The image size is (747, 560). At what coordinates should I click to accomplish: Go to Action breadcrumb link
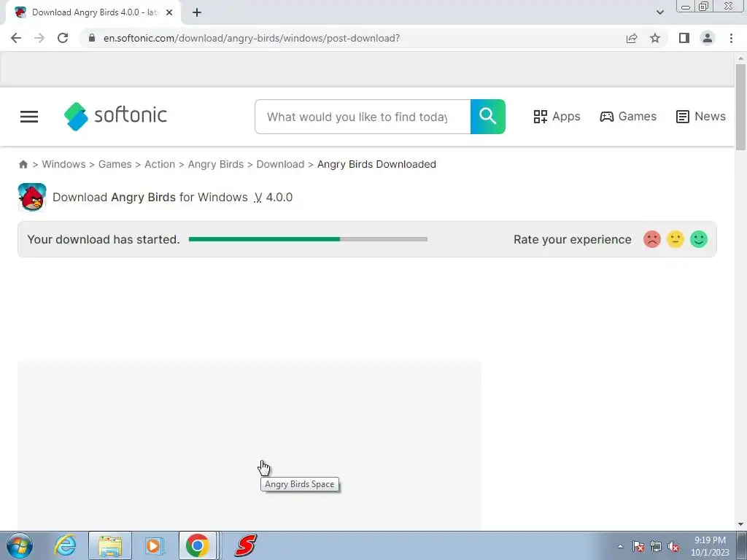[x=160, y=164]
